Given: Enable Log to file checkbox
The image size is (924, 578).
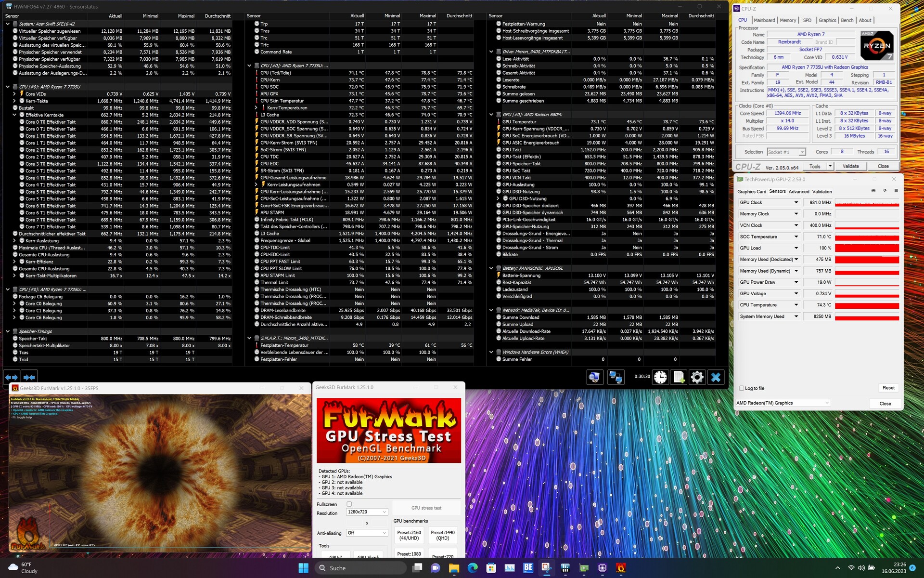Looking at the screenshot, I should (x=742, y=388).
